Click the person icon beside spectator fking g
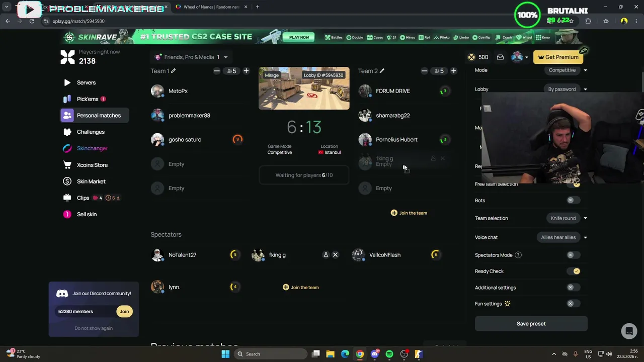 tap(326, 255)
